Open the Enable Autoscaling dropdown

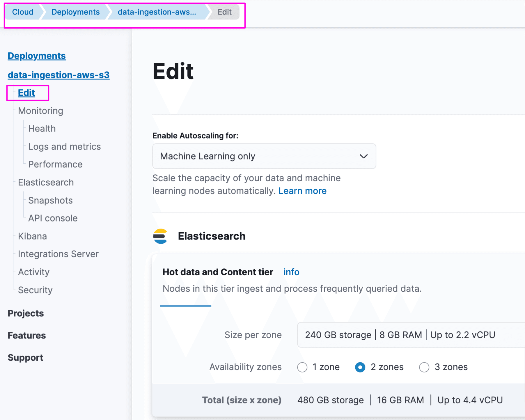[x=263, y=156]
